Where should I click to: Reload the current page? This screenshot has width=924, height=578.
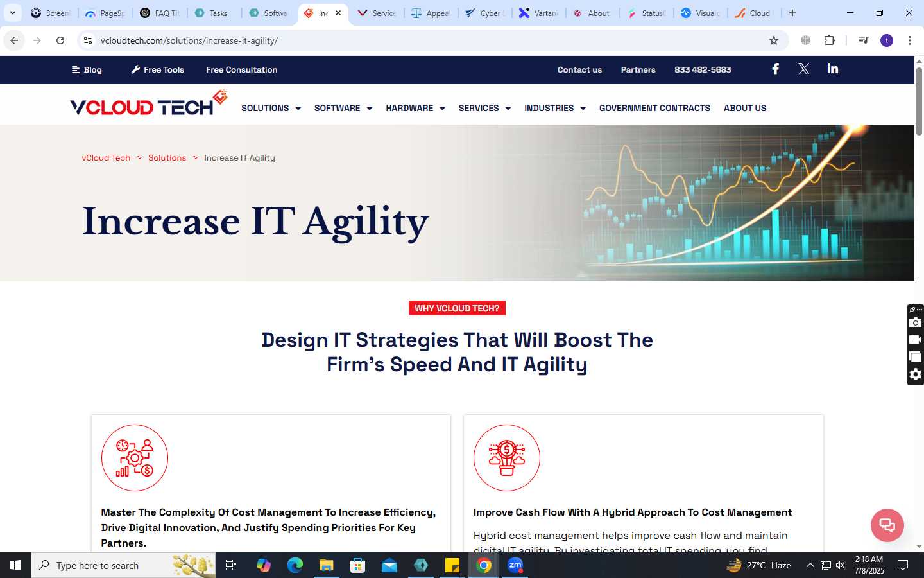[60, 40]
